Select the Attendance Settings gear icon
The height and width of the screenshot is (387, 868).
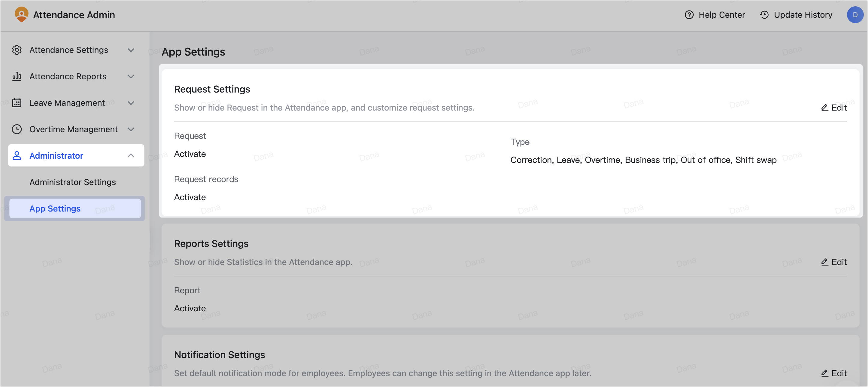click(x=17, y=50)
